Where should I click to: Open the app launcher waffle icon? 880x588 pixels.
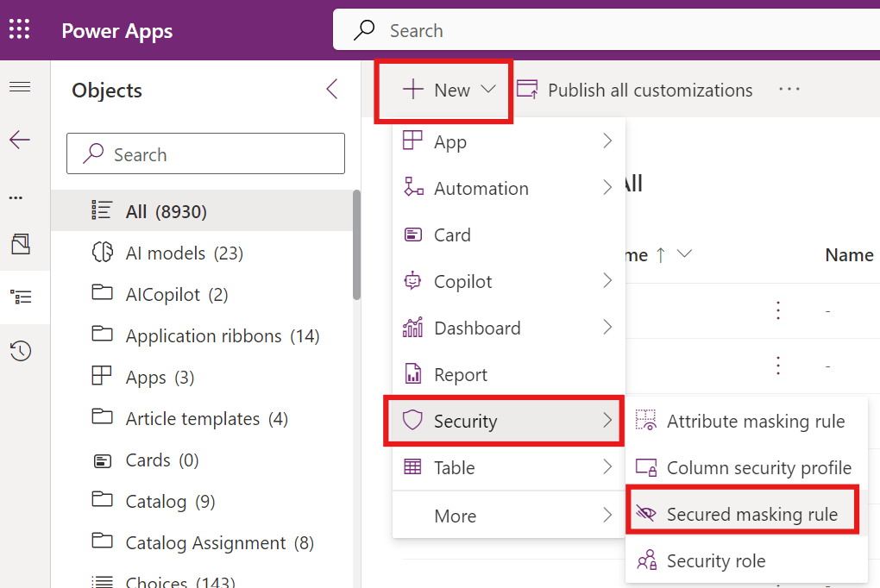click(x=20, y=30)
